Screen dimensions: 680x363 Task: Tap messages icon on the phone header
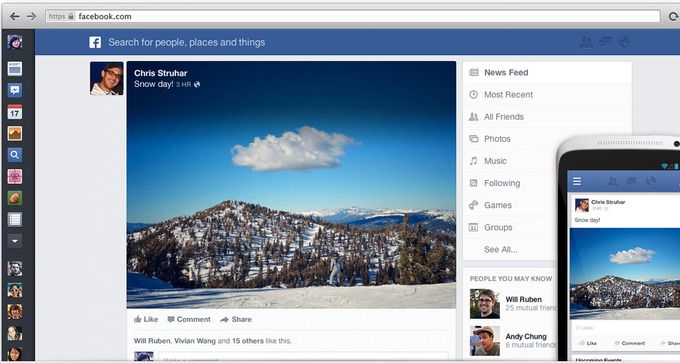631,181
